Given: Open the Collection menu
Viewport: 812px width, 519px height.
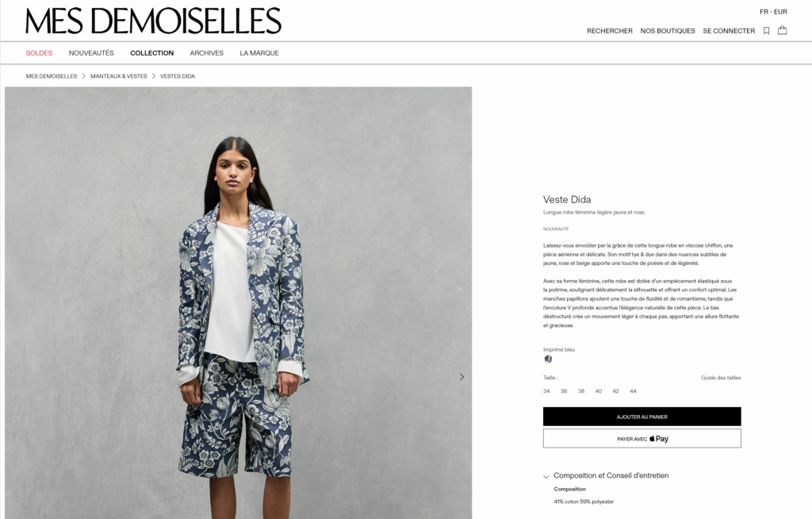Looking at the screenshot, I should 151,53.
